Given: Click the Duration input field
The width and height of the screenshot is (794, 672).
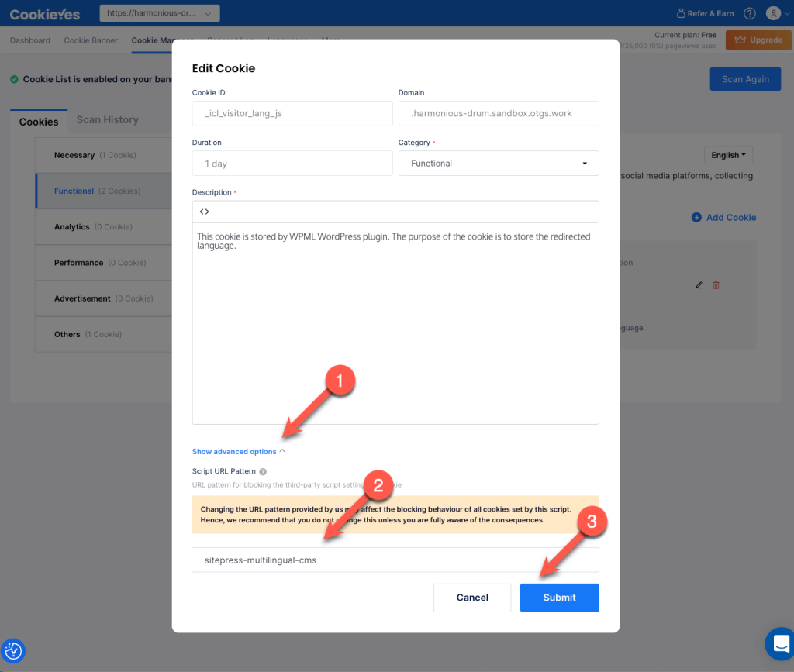Looking at the screenshot, I should pos(292,164).
